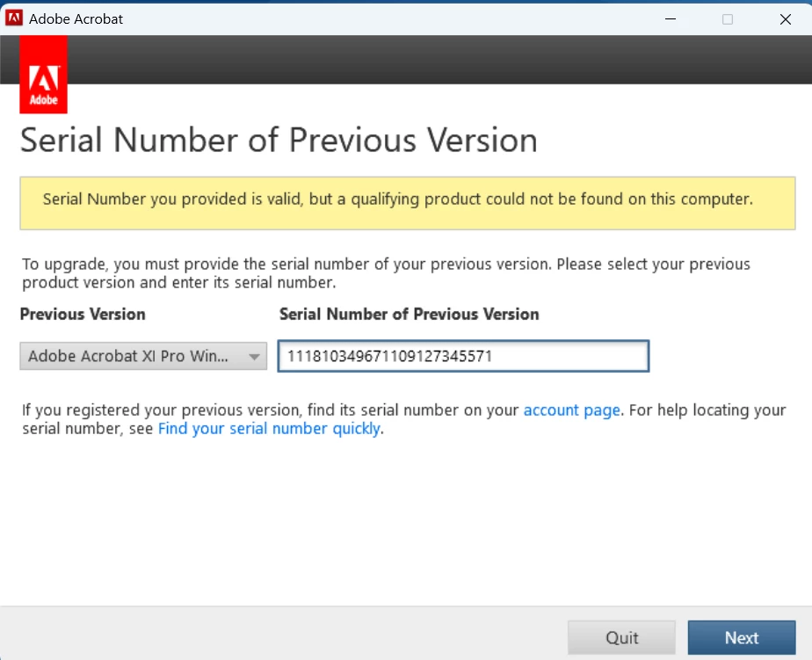This screenshot has height=660, width=812.
Task: Click the serial number input field
Action: [463, 356]
